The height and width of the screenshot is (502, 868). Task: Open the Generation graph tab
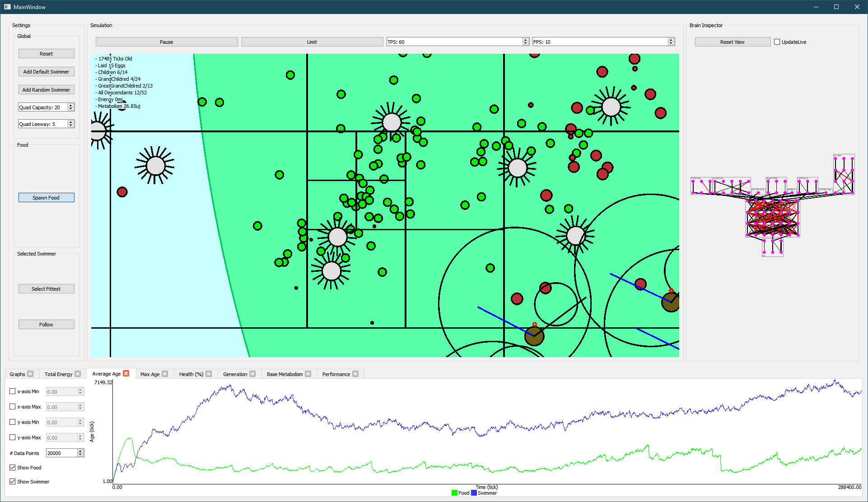[235, 374]
